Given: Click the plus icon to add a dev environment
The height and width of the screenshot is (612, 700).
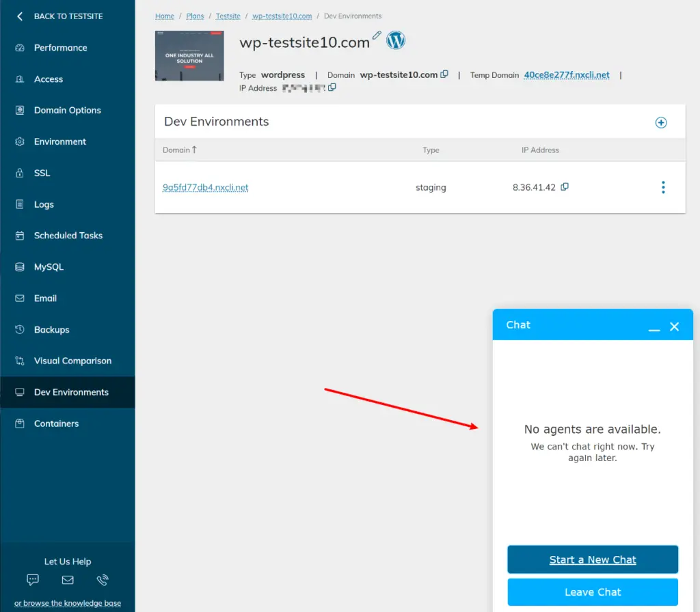Looking at the screenshot, I should click(660, 122).
